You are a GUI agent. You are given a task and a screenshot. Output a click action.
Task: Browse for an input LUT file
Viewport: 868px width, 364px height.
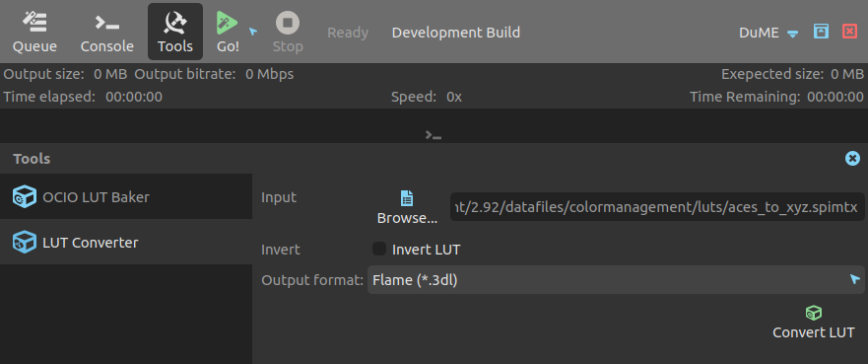point(407,207)
